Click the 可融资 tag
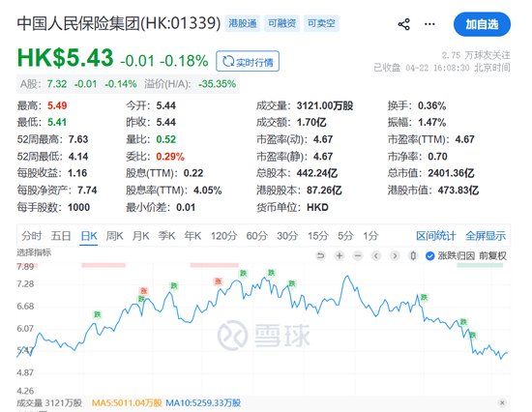The image size is (532, 412). (x=281, y=23)
